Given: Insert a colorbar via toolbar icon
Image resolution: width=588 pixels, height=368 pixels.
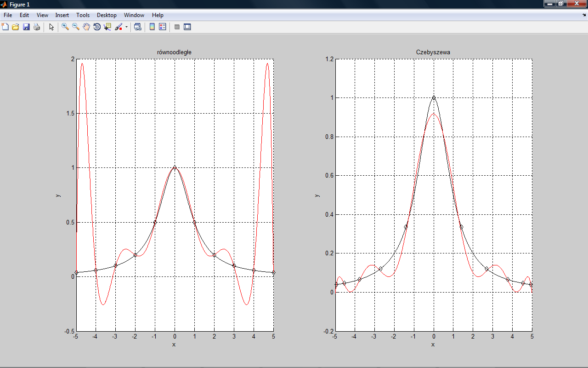Looking at the screenshot, I should [152, 27].
